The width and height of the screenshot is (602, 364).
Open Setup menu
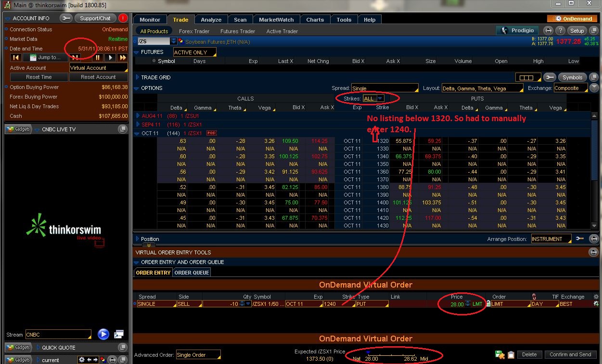pyautogui.click(x=577, y=30)
